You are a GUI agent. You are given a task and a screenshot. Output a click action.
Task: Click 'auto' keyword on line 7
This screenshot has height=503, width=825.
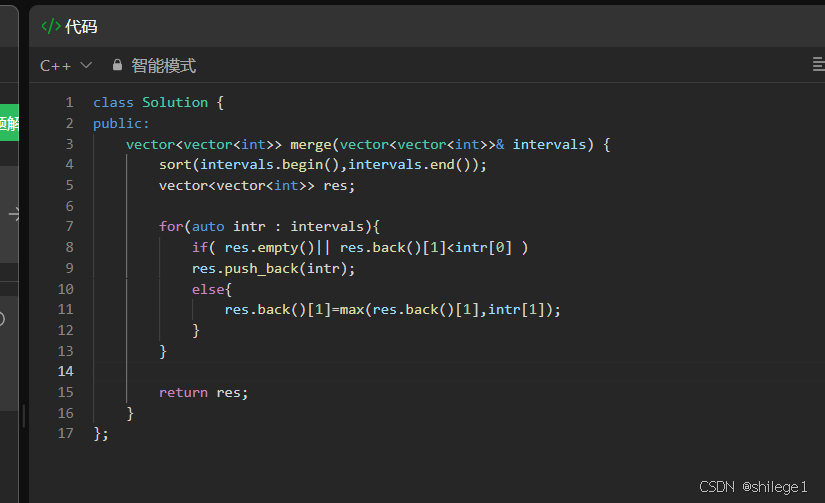click(x=208, y=227)
